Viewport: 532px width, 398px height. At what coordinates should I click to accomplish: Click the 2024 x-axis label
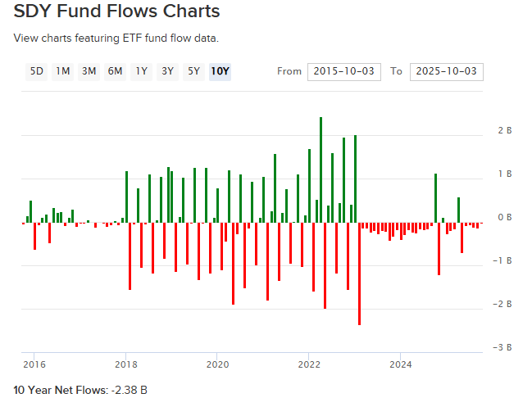point(401,364)
